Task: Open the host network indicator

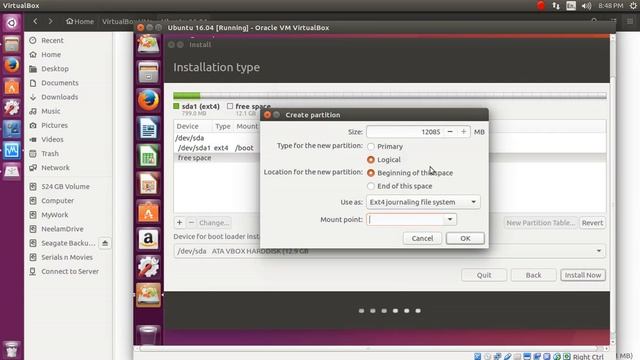Action: coord(556,6)
